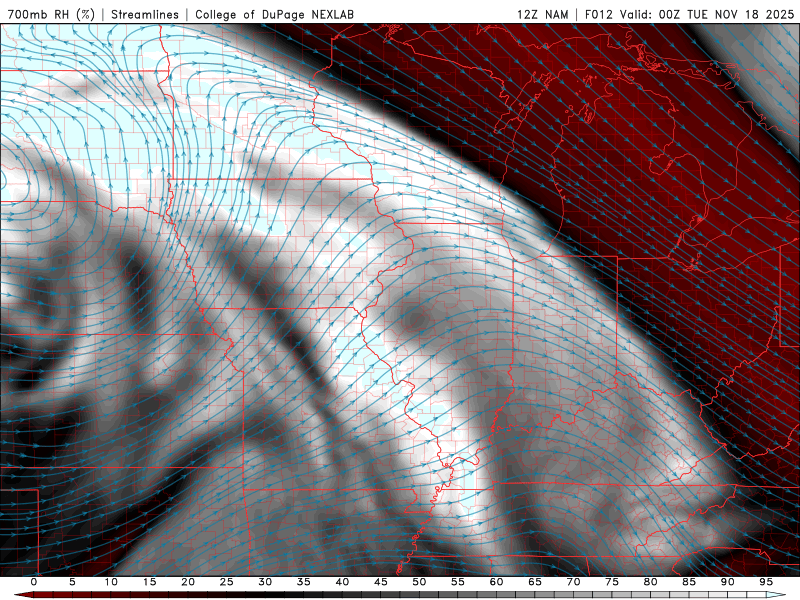Click the 95 label on color scale

coord(766,582)
